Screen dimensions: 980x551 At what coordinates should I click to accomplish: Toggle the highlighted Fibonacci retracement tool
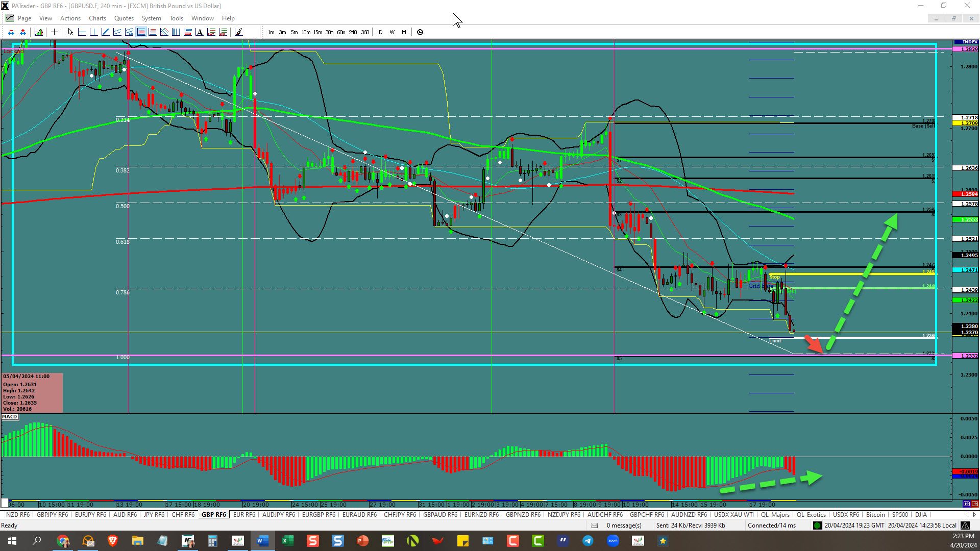click(141, 32)
